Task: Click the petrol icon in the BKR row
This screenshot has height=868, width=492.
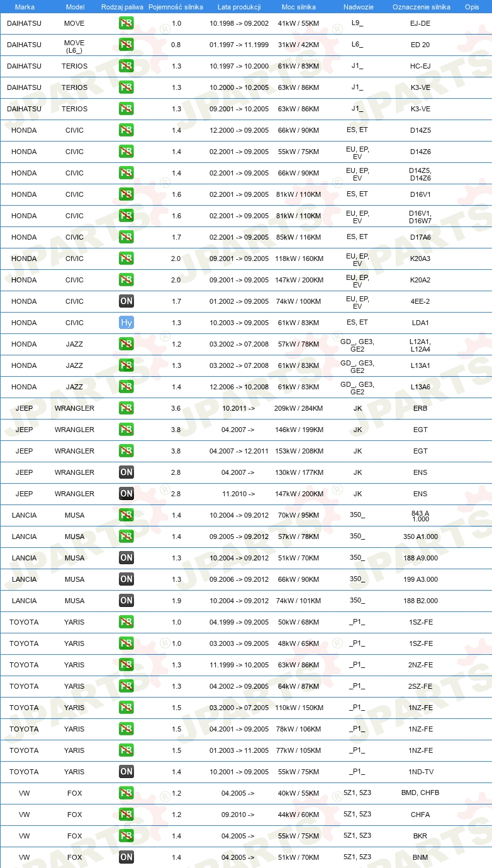Action: (x=126, y=836)
